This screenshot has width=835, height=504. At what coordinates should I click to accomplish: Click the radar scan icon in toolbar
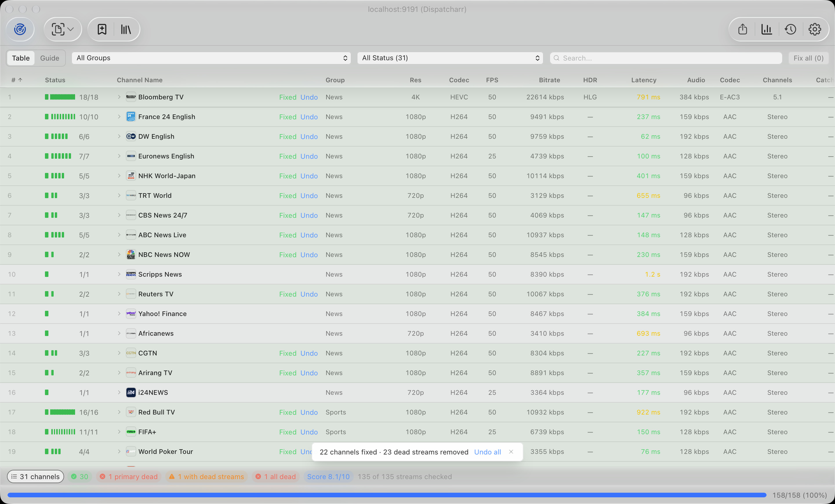tap(20, 30)
